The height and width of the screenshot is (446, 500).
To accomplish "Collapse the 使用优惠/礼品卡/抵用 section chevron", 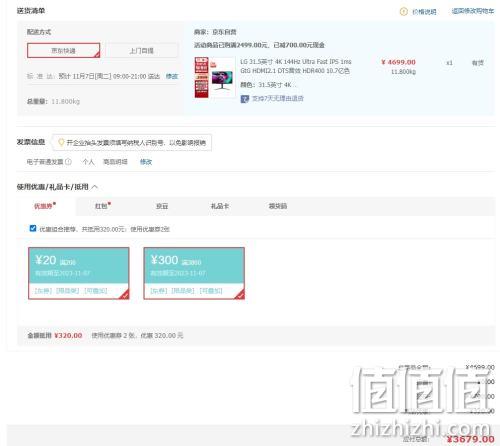I will click(x=95, y=187).
